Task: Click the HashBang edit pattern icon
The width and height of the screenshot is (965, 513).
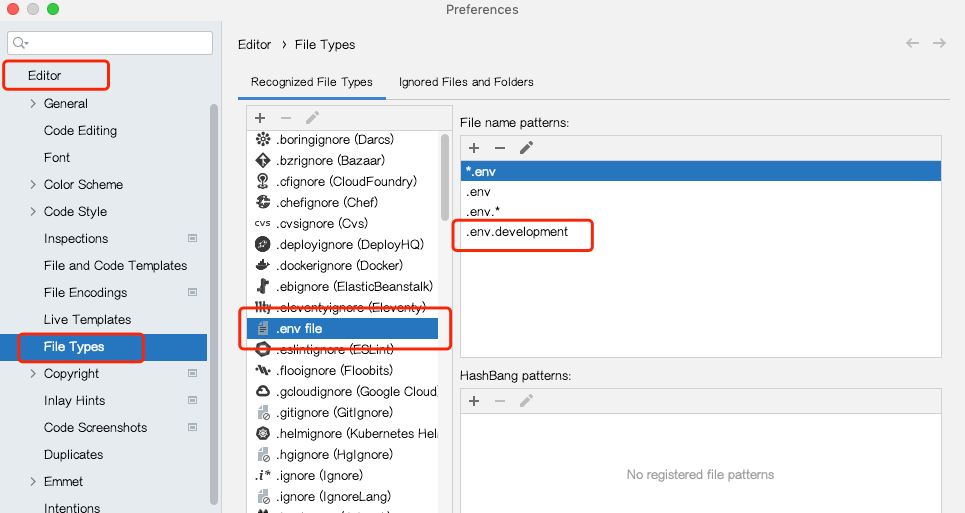Action: 526,401
